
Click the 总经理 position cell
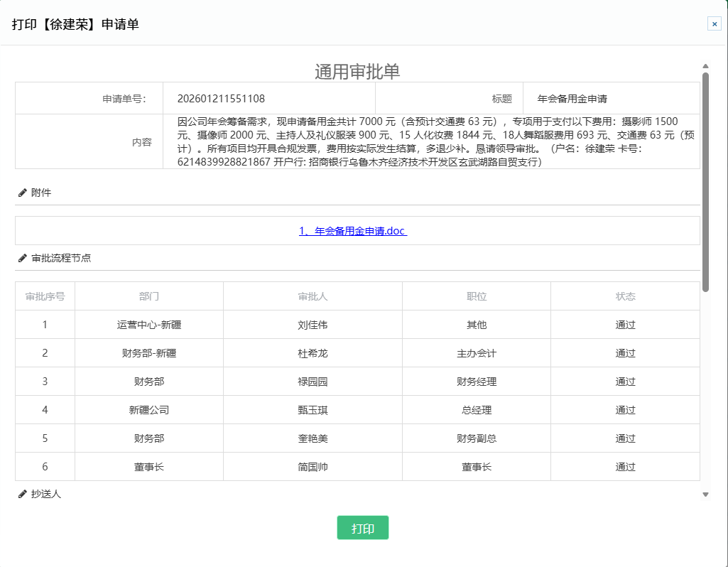(x=477, y=410)
